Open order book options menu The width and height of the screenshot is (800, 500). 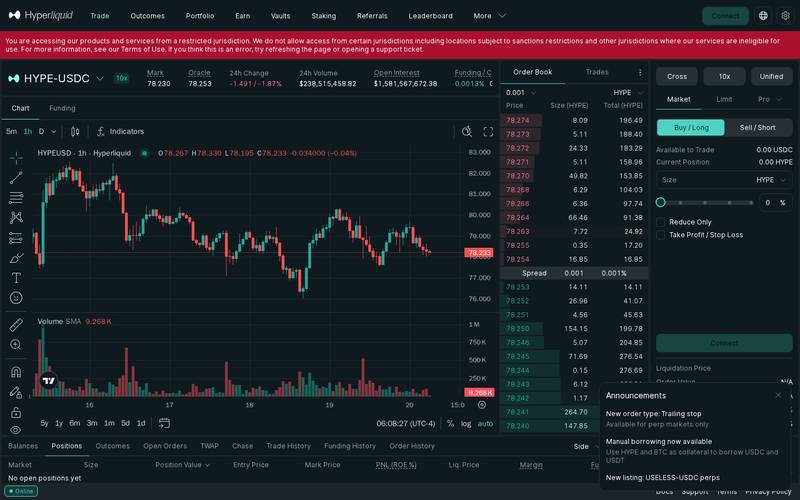pyautogui.click(x=640, y=72)
